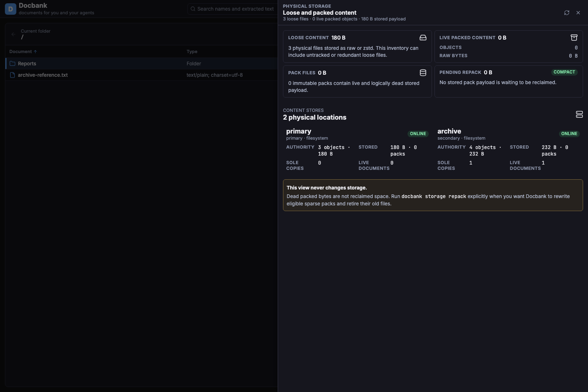
Task: Close the Physical Storage panel
Action: 578,13
